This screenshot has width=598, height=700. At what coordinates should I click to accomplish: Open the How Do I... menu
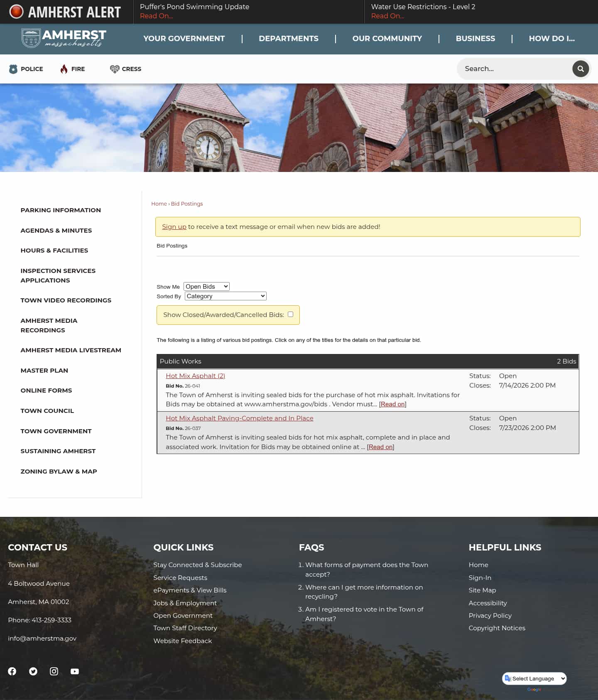click(x=552, y=39)
